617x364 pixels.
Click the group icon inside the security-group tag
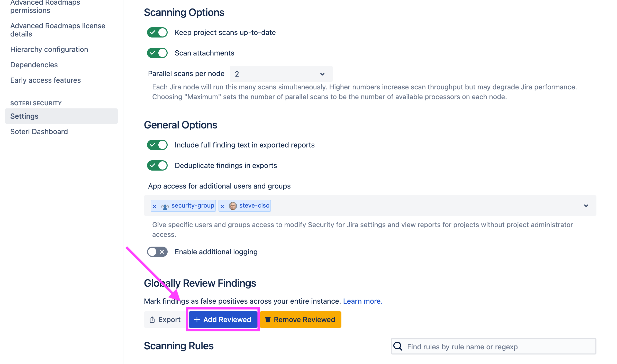[x=165, y=206]
